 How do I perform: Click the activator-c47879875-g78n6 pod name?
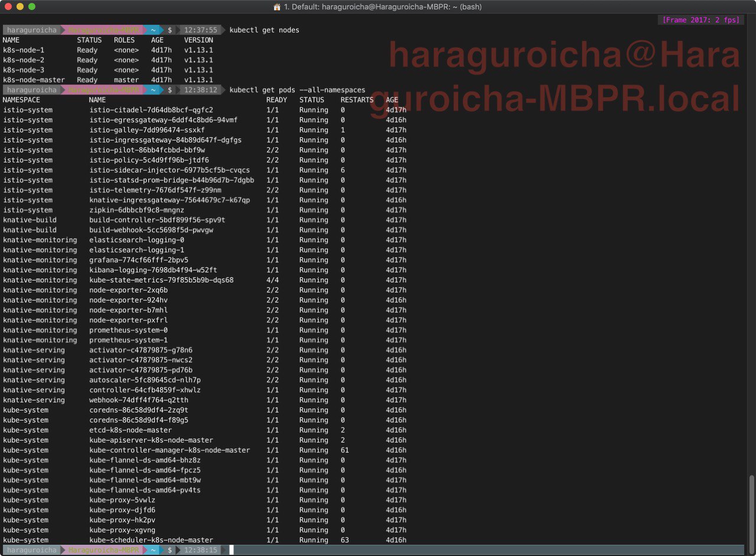tap(141, 350)
